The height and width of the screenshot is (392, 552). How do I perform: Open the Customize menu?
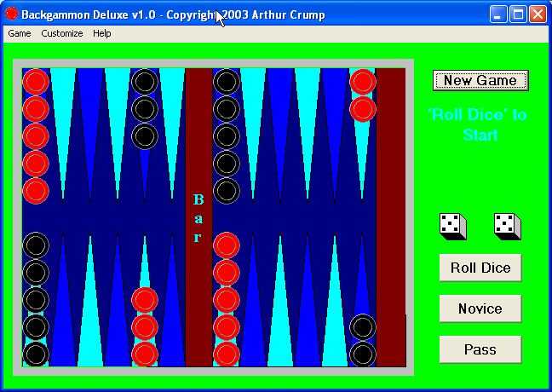click(x=62, y=33)
